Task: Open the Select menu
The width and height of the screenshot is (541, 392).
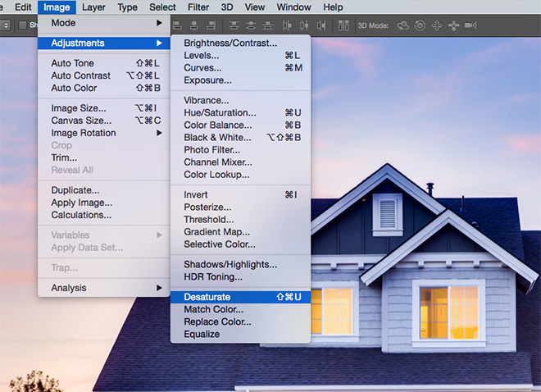Action: point(162,7)
